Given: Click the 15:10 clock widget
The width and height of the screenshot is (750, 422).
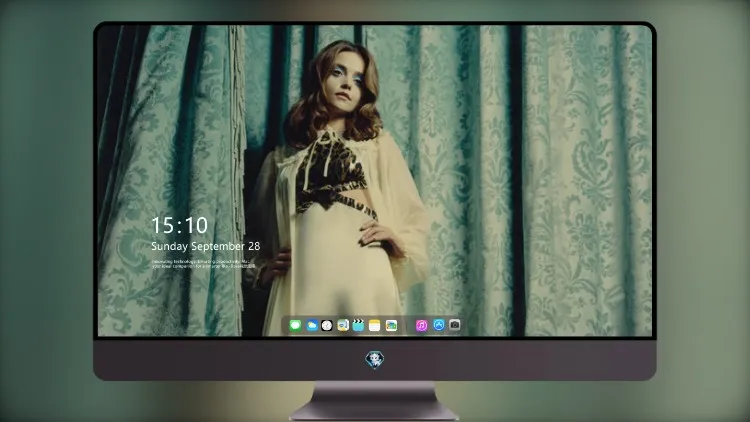Looking at the screenshot, I should [x=179, y=225].
